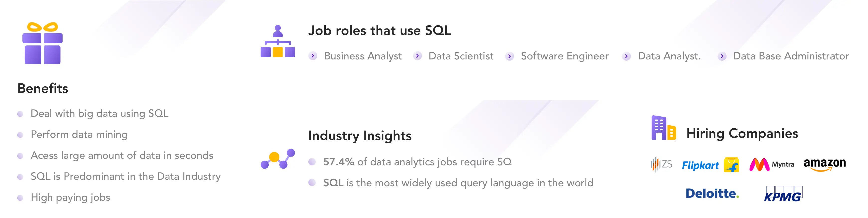868x218 pixels.
Task: Click the bullet beside High paying jobs
Action: pos(20,198)
